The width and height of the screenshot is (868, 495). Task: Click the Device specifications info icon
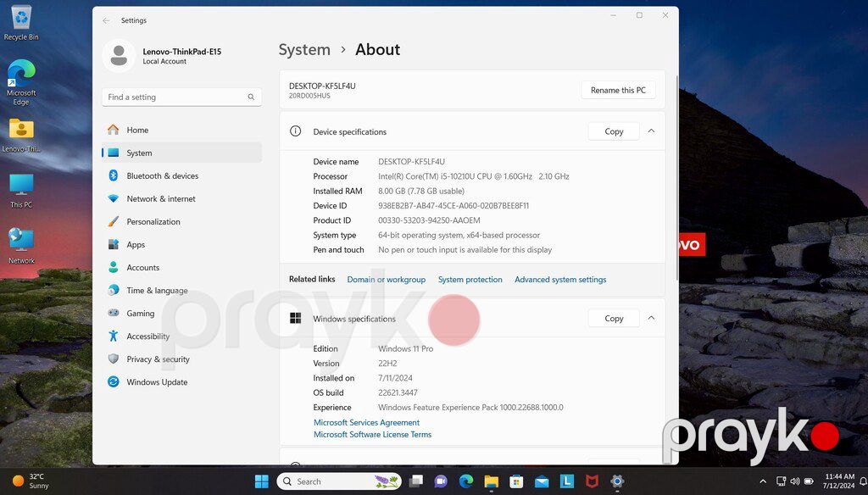point(296,131)
